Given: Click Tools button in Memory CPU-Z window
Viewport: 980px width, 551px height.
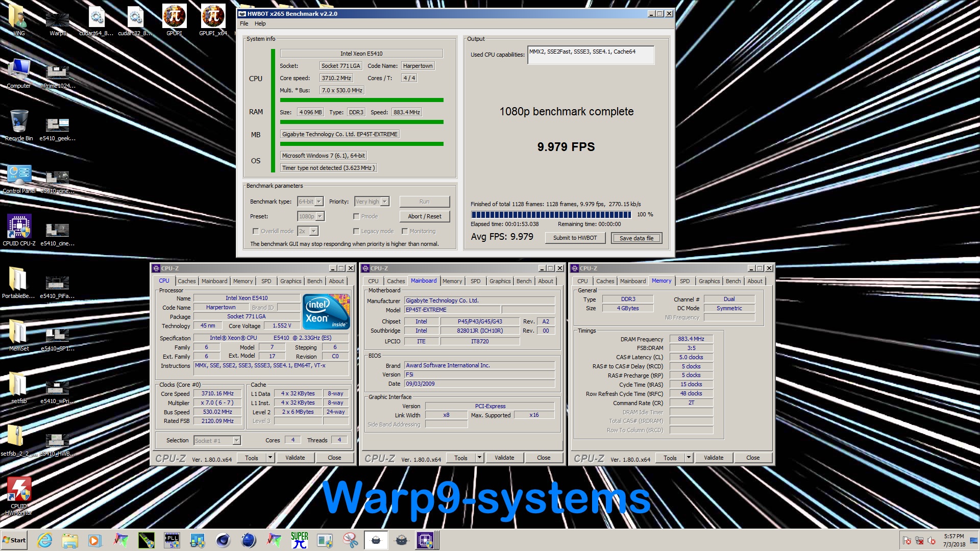Looking at the screenshot, I should (670, 458).
